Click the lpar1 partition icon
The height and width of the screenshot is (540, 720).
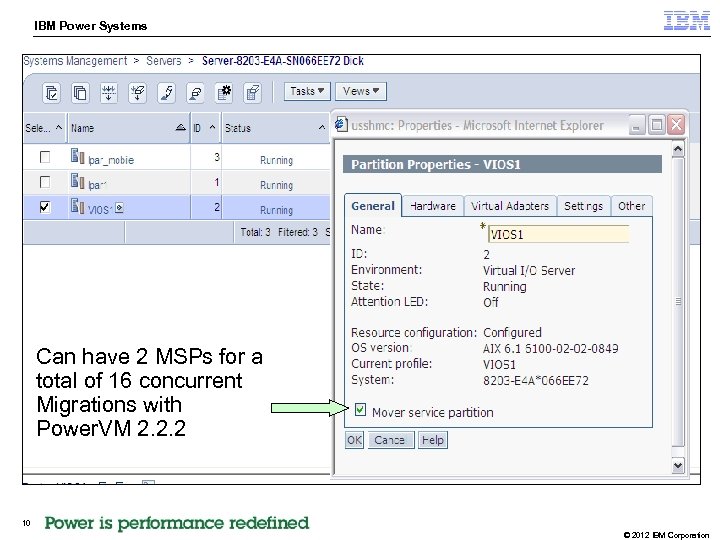click(78, 181)
